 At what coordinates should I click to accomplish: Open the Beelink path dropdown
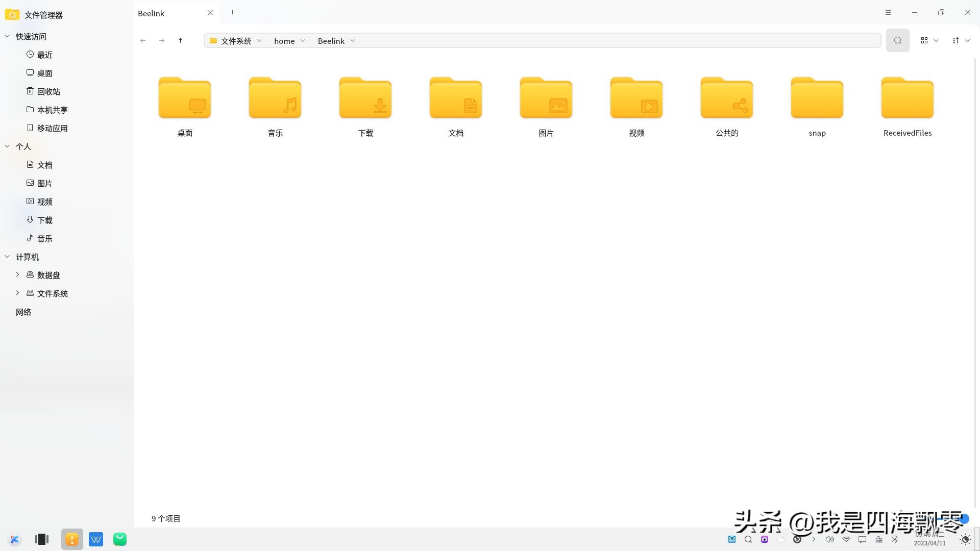coord(352,40)
